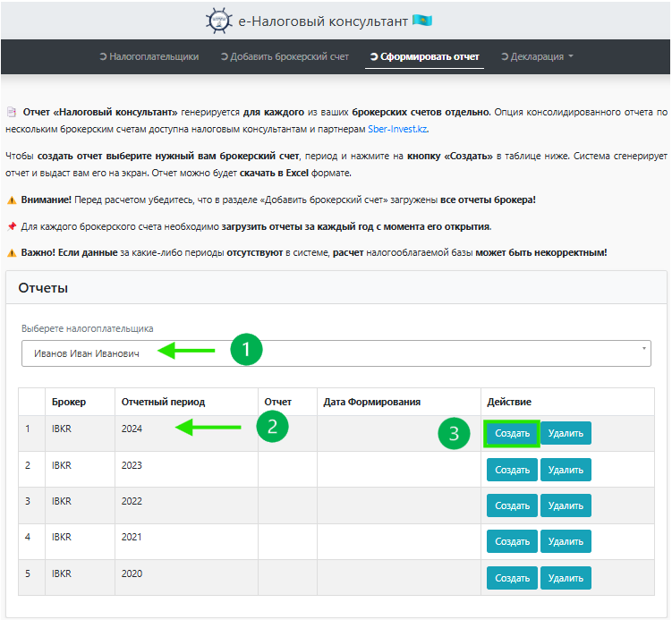The height and width of the screenshot is (620, 672).
Task: Click the e-Налоговый консультант site title
Action: click(323, 21)
